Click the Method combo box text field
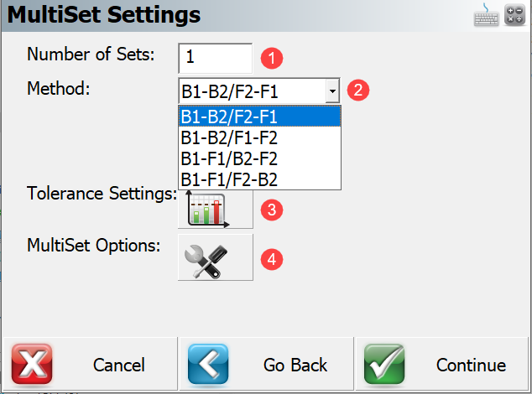The width and height of the screenshot is (532, 394). coord(252,91)
